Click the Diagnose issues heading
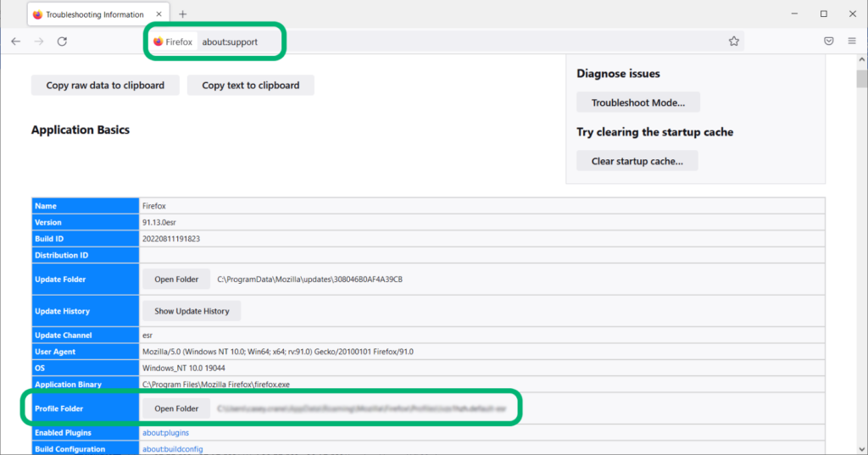 pos(618,74)
